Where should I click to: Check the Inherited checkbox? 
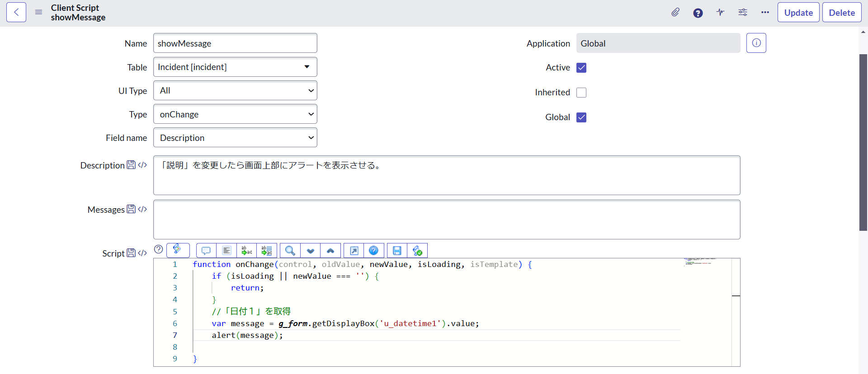click(581, 93)
